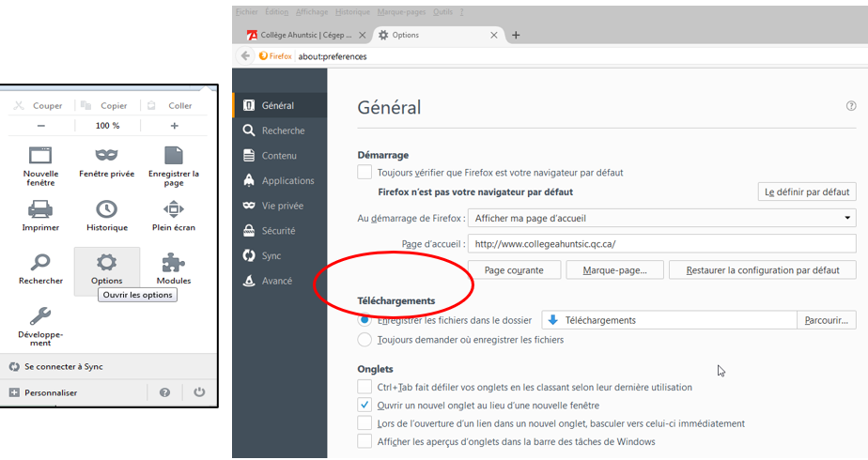The height and width of the screenshot is (460, 868).
Task: Click the Page d'accueil URL field
Action: click(661, 244)
